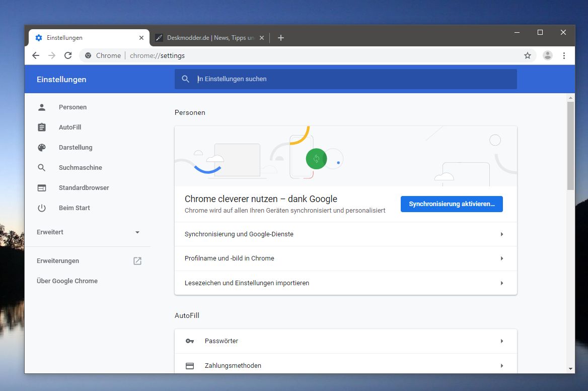Click the Chrome site info icon in address bar
Screen dimensions: 588x391
point(88,55)
